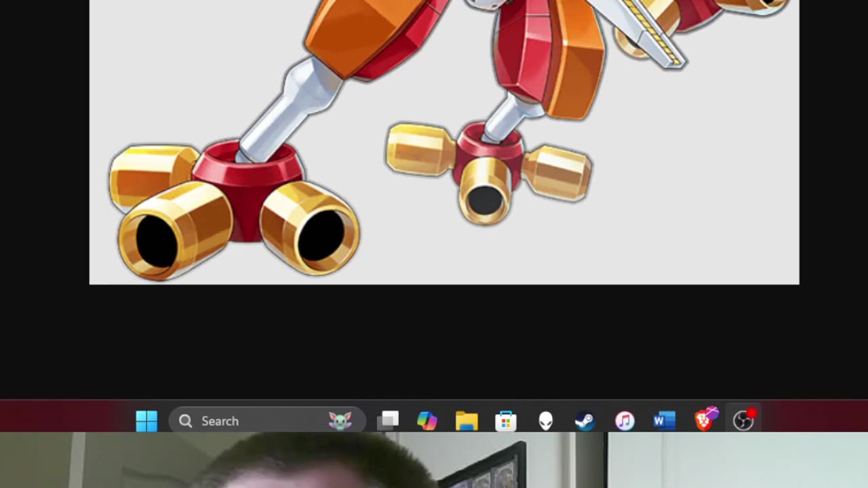Open Brave browser from the taskbar
868x488 pixels.
click(705, 420)
